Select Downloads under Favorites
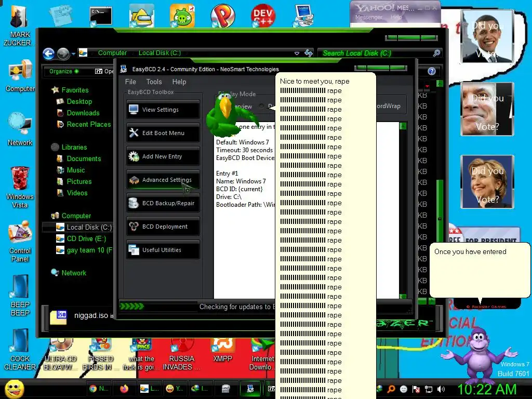Screen dimensions: 532x399 [79, 113]
